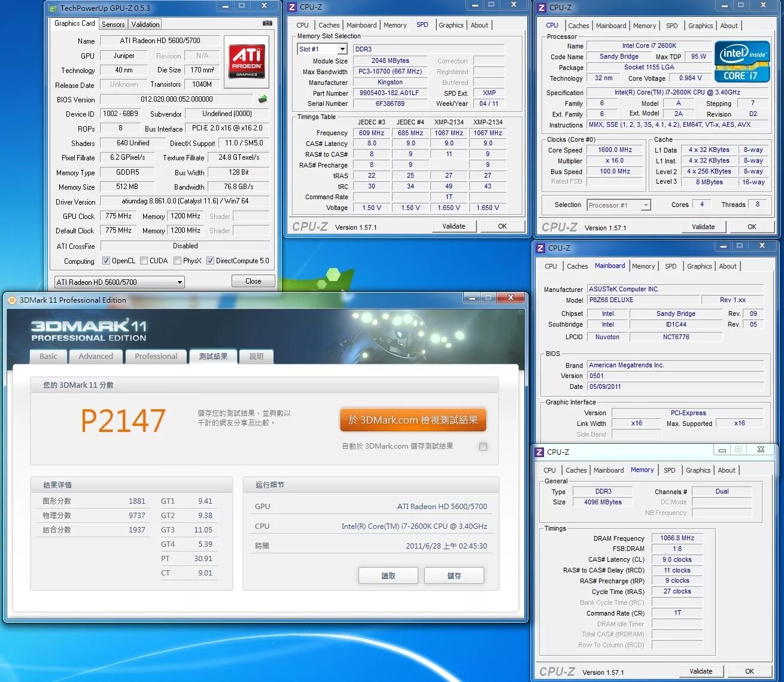
Task: Click the orange 於 3DMark.com 檢視測試結果 button
Action: pyautogui.click(x=413, y=420)
